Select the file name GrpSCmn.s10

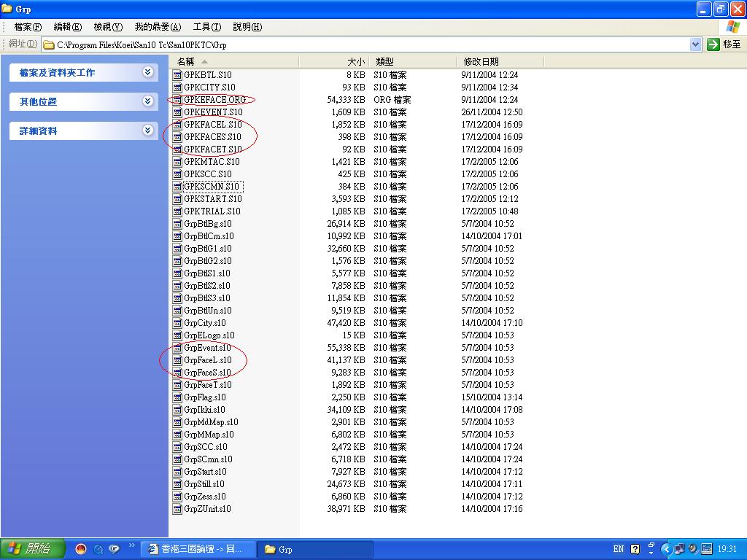208,459
